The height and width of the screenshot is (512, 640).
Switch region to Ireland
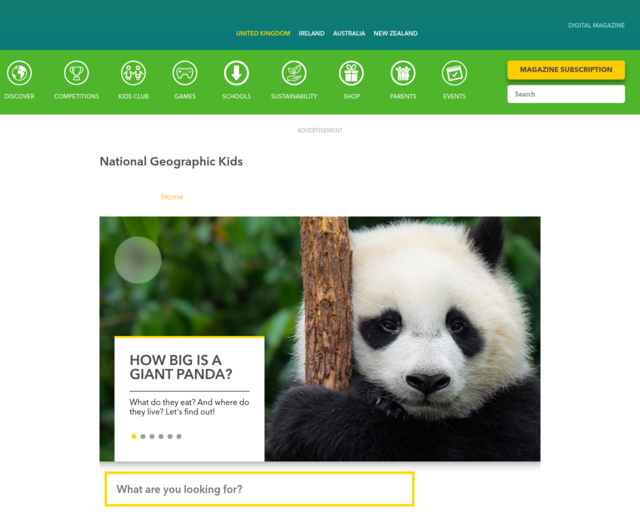pyautogui.click(x=311, y=33)
